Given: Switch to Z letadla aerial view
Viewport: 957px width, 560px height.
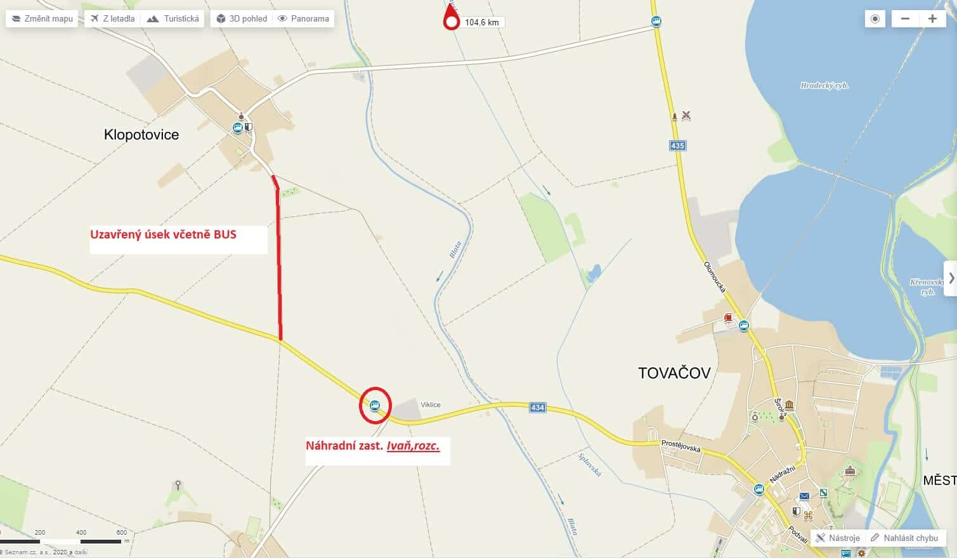Looking at the screenshot, I should click(112, 18).
